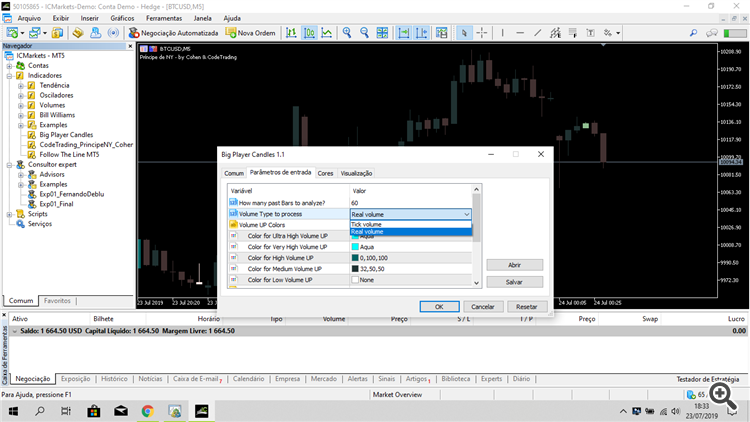Select Follow The Line MT5 indicator
Viewport: 750px width, 422px height.
tap(69, 155)
